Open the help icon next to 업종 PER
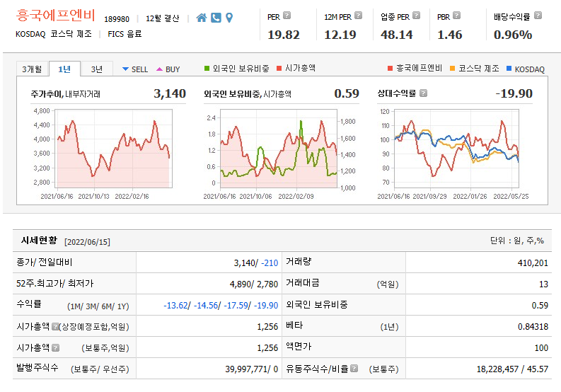Viewport: 561px width, 392px height. coord(416,16)
